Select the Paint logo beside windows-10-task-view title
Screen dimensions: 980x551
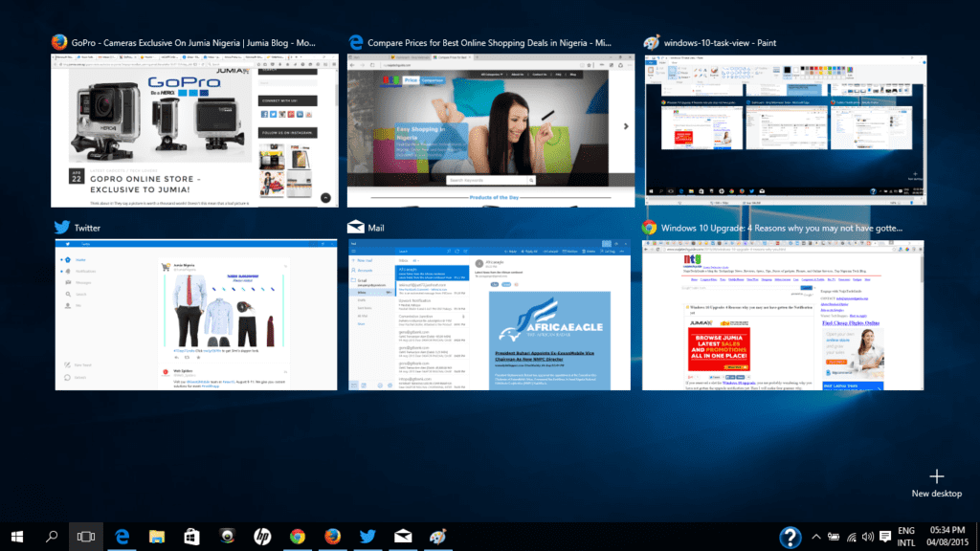651,42
